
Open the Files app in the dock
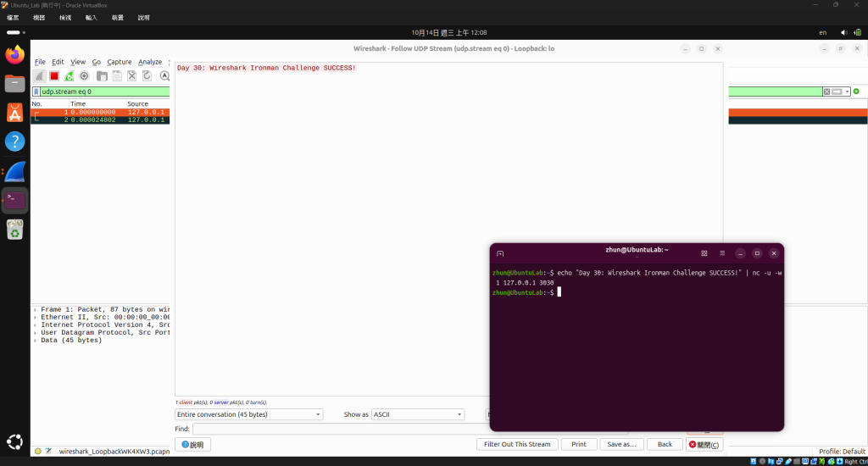tap(15, 84)
